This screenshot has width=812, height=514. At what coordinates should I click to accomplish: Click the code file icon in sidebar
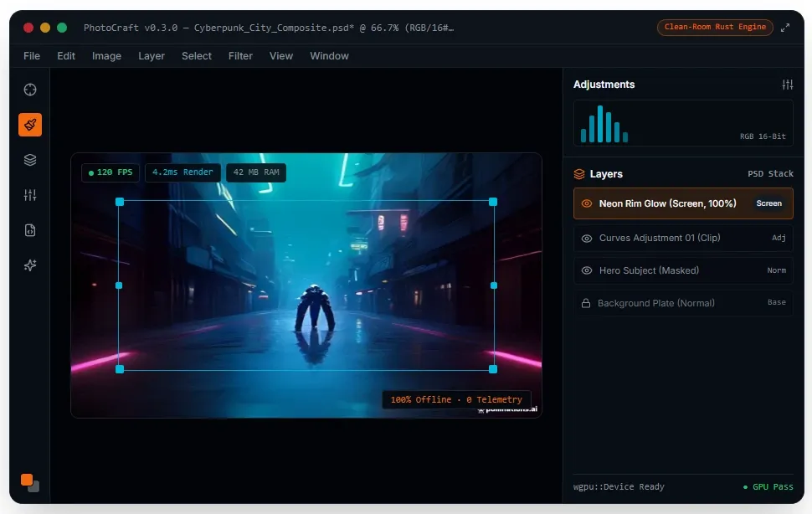30,230
